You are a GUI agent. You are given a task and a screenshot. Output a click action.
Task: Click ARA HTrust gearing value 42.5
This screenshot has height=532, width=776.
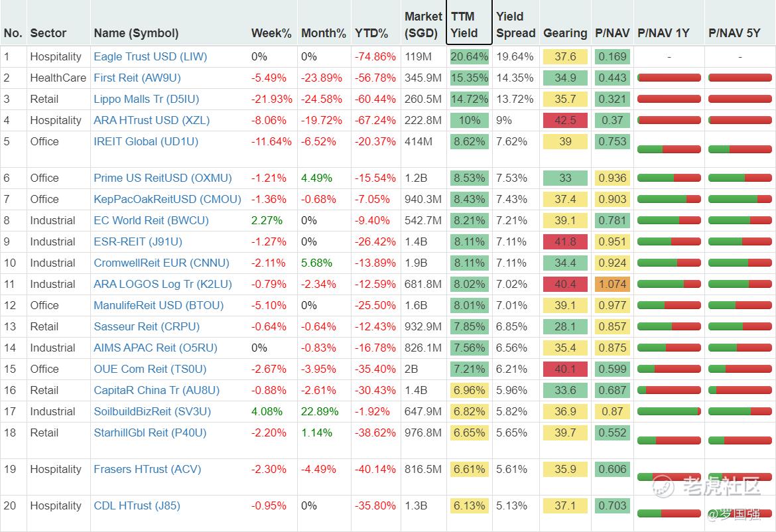(565, 120)
